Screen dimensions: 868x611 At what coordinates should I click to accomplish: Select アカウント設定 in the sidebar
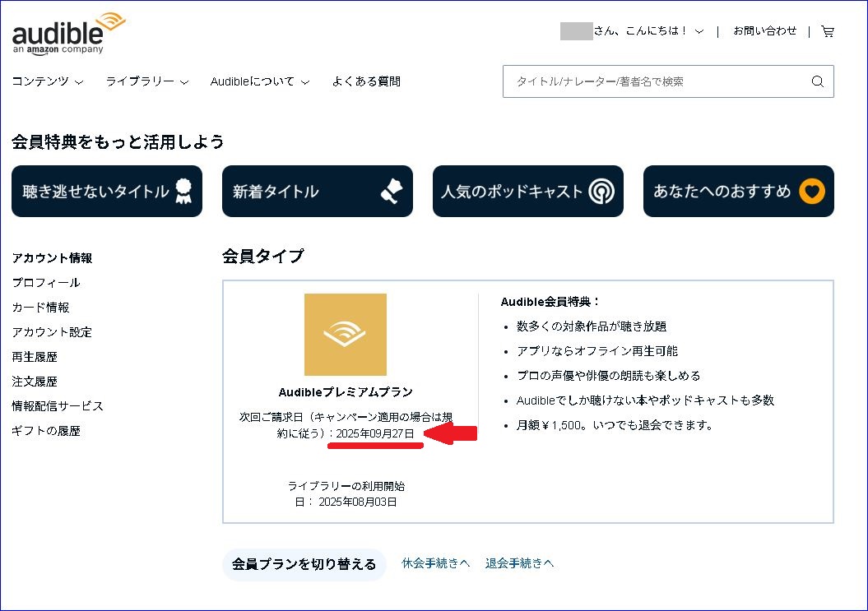pos(52,332)
